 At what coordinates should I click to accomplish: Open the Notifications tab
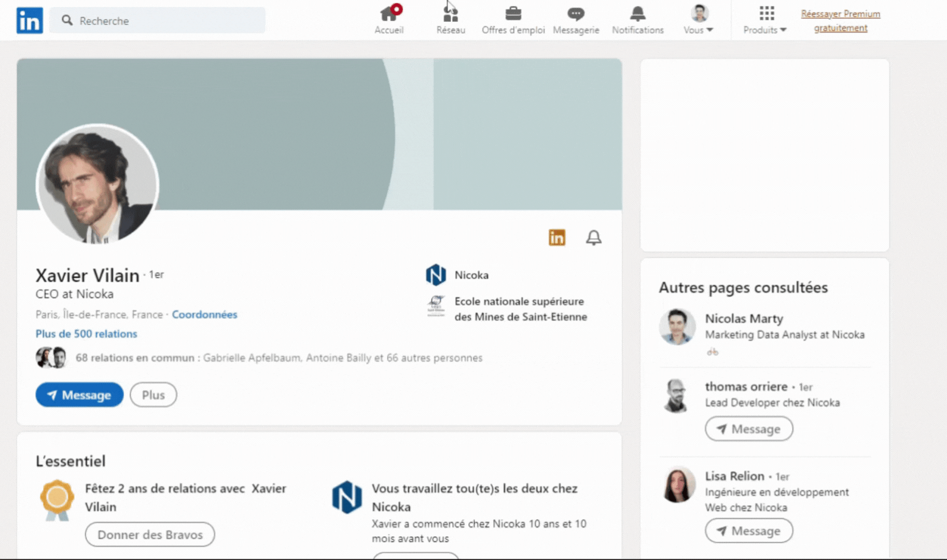pyautogui.click(x=637, y=20)
